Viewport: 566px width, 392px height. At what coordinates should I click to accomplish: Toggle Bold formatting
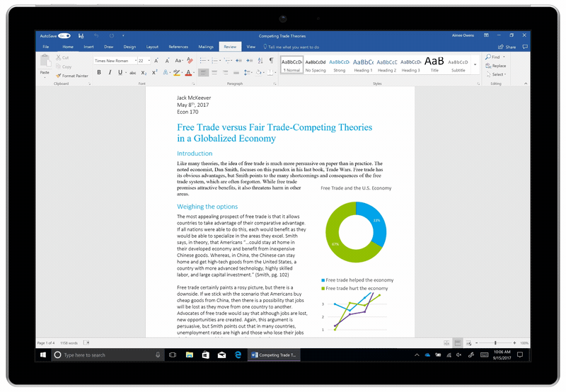tap(99, 72)
